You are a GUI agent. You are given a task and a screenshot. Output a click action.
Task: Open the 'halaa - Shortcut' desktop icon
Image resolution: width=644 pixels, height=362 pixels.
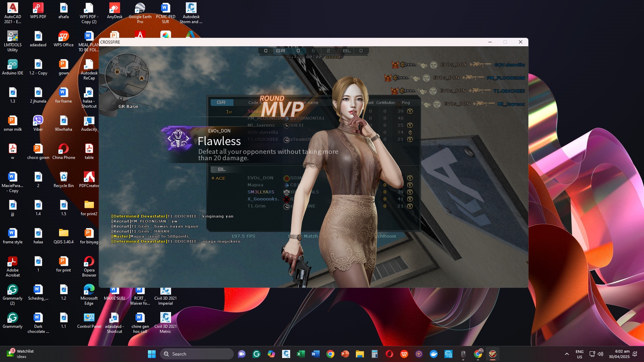89,97
